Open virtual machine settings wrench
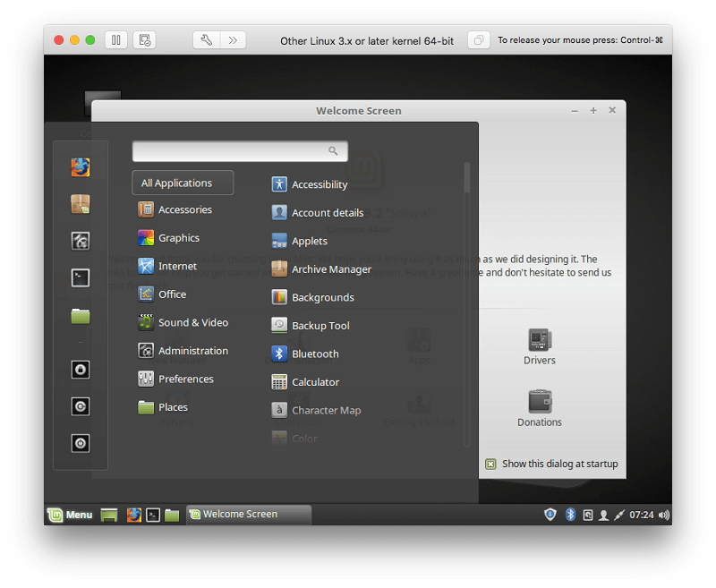This screenshot has width=716, height=588. (207, 40)
